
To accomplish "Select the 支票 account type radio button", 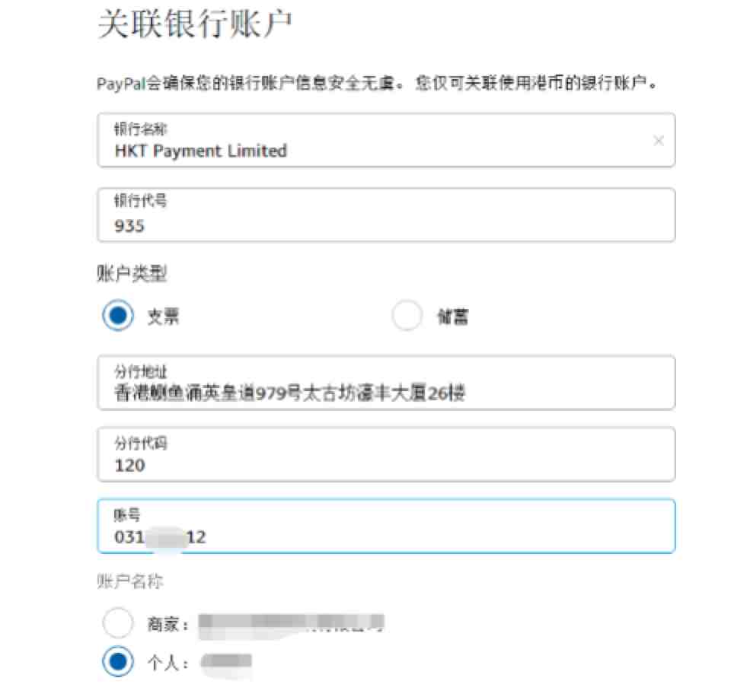I will click(118, 315).
